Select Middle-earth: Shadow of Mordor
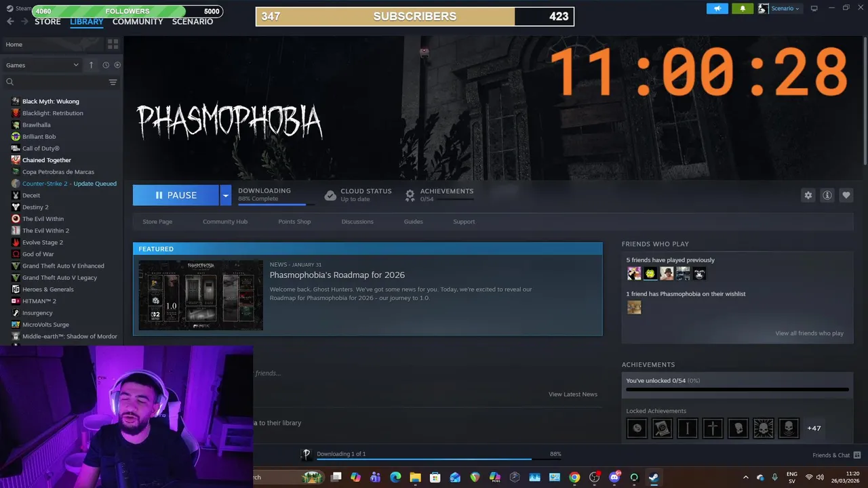Viewport: 868px width, 488px height. (69, 336)
